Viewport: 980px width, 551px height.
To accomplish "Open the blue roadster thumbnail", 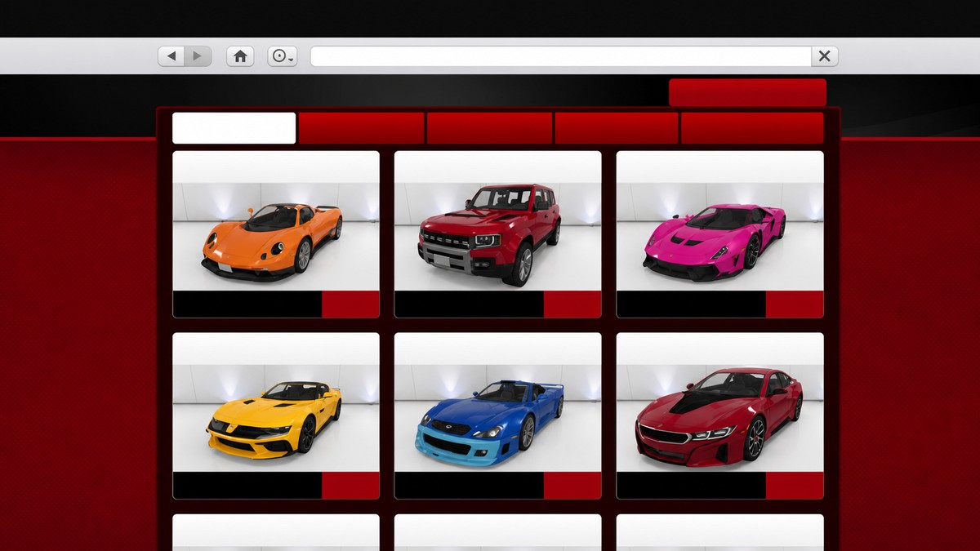I will tap(498, 418).
